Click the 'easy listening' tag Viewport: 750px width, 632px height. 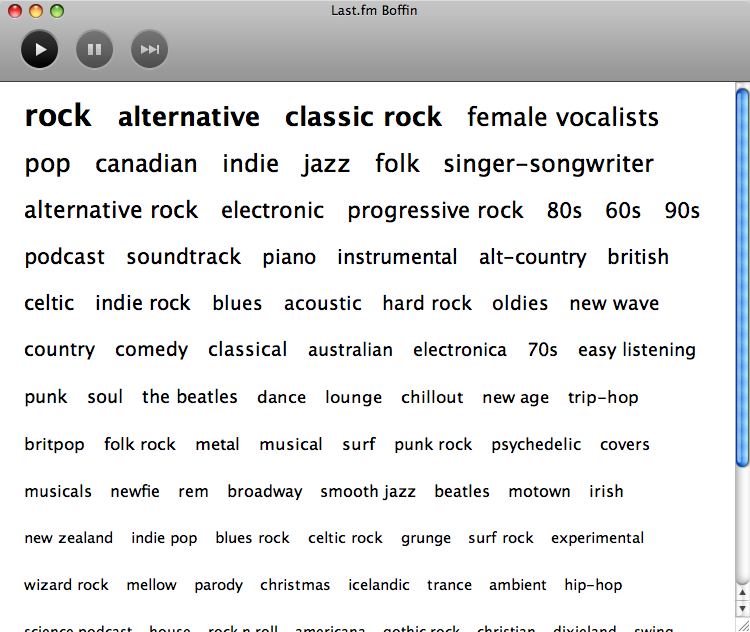(x=636, y=350)
